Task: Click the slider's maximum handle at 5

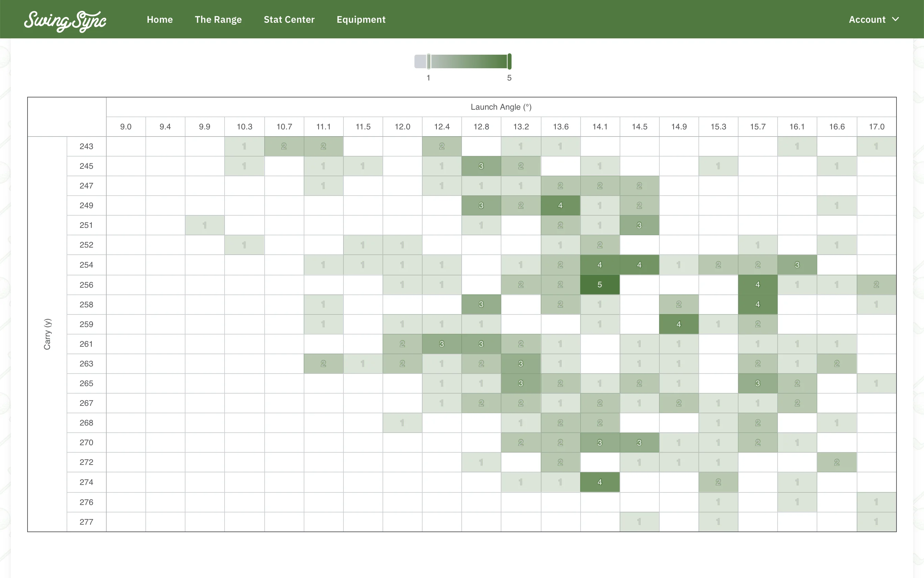Action: (x=509, y=61)
